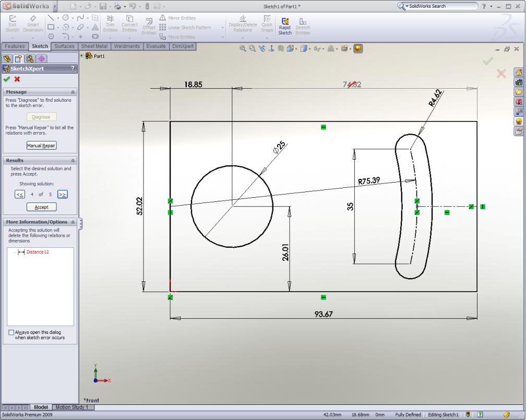Screen dimensions: 526x420
Task: Click Zoom to Fit in view toolbar
Action: tap(243, 49)
